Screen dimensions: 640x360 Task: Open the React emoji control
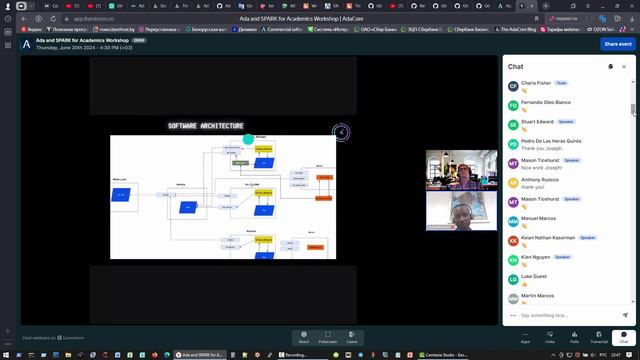click(x=304, y=338)
